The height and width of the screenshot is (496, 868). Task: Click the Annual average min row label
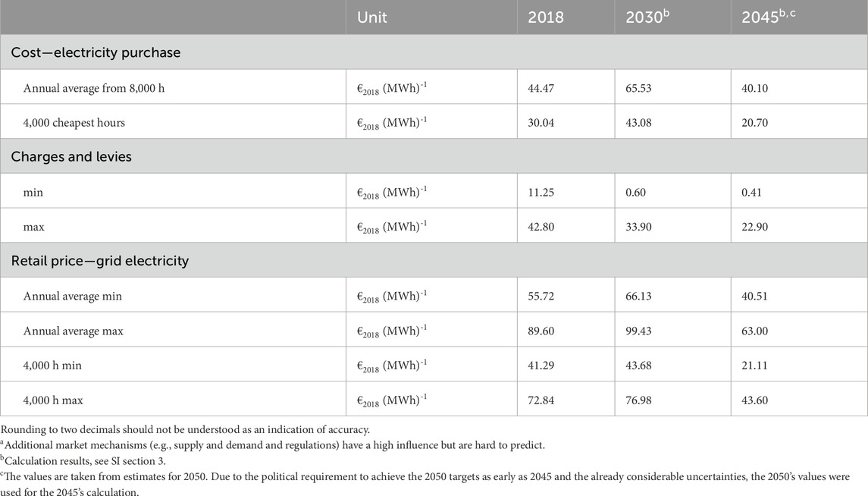click(73, 296)
